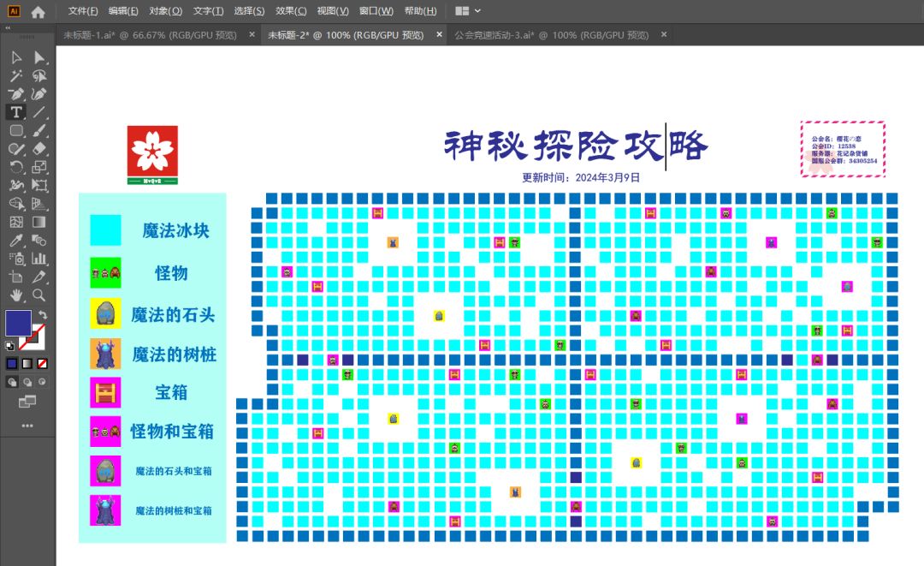Collapse toolbar with double-arrow
This screenshot has width=924, height=566.
8,27
